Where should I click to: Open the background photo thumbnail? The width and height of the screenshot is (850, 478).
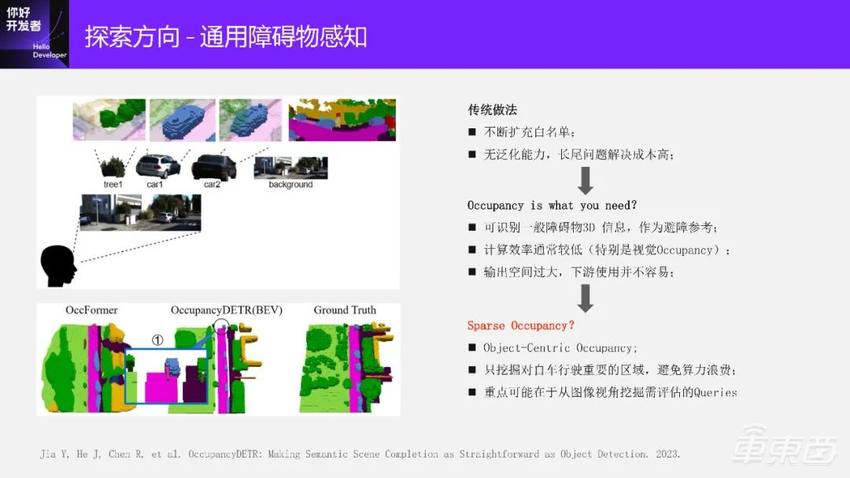click(289, 167)
